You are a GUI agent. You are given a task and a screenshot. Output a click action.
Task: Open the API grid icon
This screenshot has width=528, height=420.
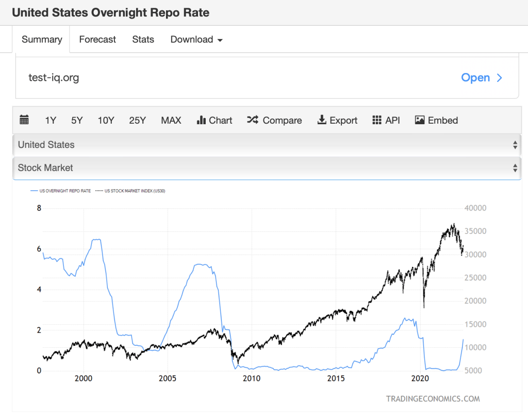pyautogui.click(x=377, y=120)
